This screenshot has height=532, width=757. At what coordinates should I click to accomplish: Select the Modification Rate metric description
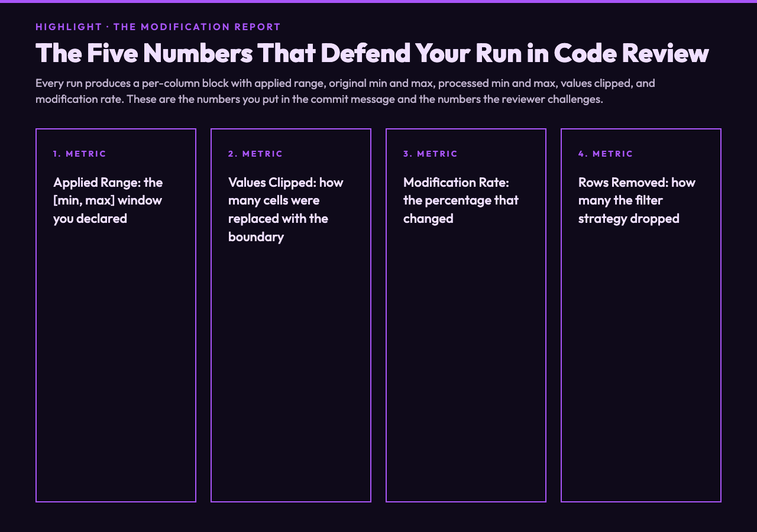click(461, 200)
